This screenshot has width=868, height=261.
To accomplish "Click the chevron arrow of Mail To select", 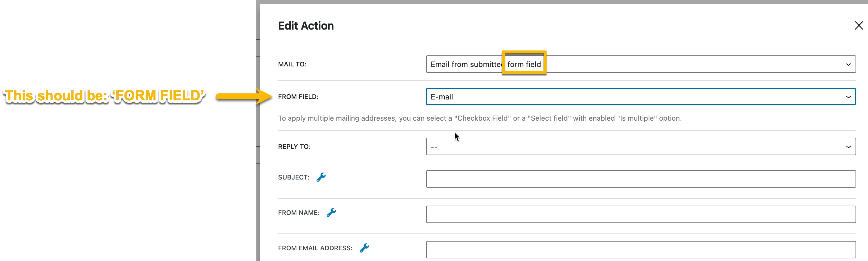I will pyautogui.click(x=848, y=64).
